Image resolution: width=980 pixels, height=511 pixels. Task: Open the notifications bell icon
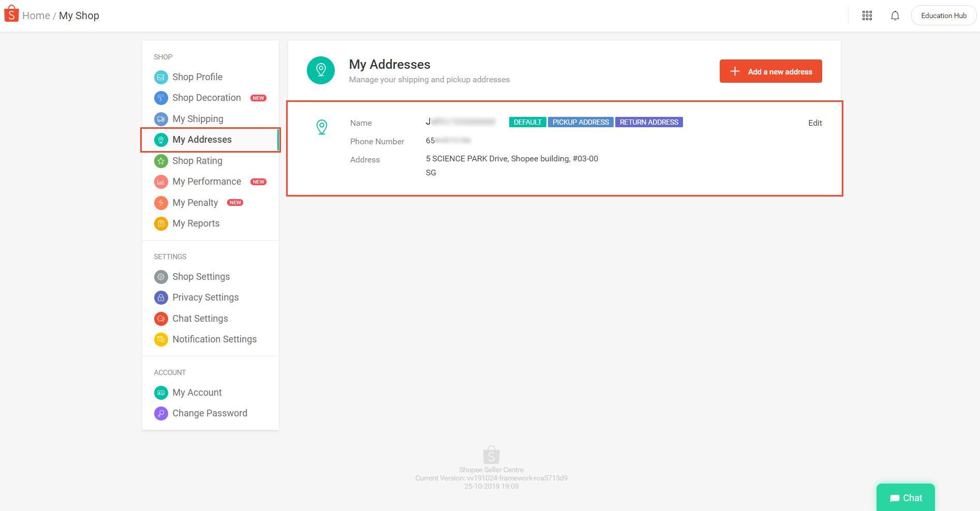click(x=895, y=16)
